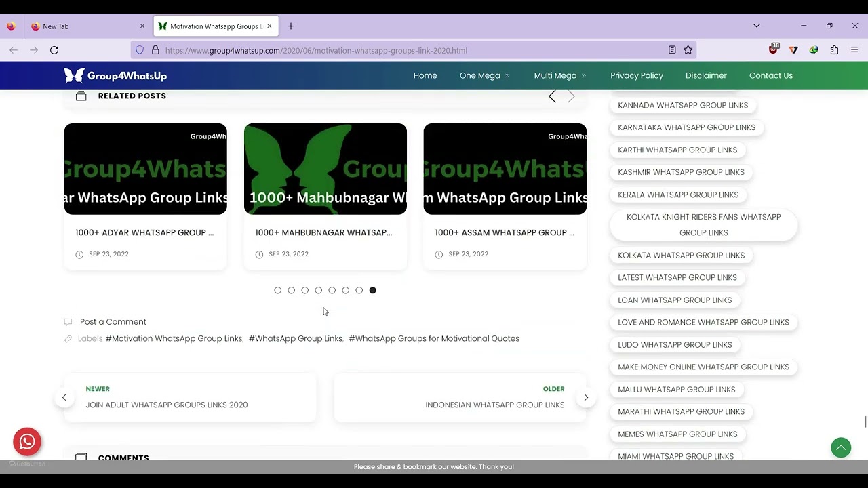Select the seventh carousel pagination dot
This screenshot has height=488, width=868.
click(359, 290)
